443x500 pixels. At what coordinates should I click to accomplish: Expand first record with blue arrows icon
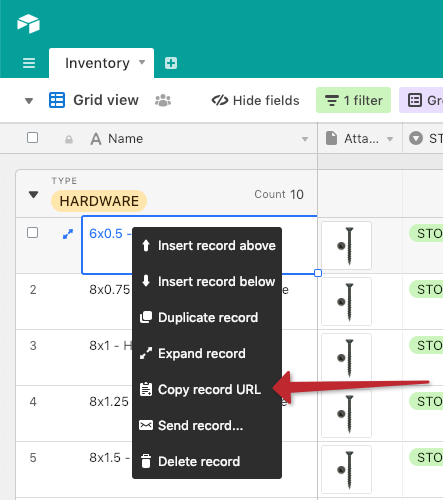tap(68, 234)
